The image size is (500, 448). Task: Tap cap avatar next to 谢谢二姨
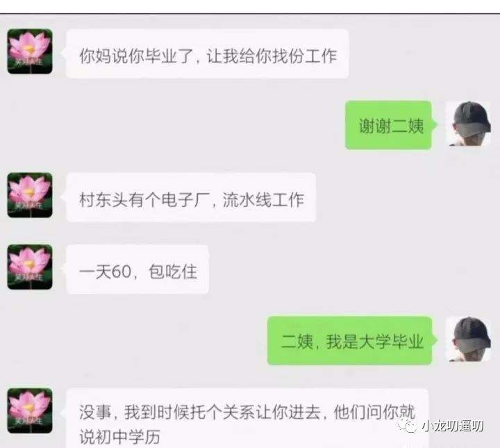pos(468,124)
